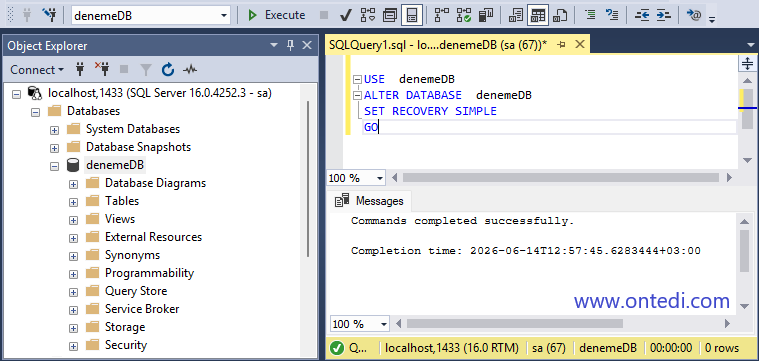
Task: Open the Messages pane zoom 100 % dropdown
Action: coord(384,324)
